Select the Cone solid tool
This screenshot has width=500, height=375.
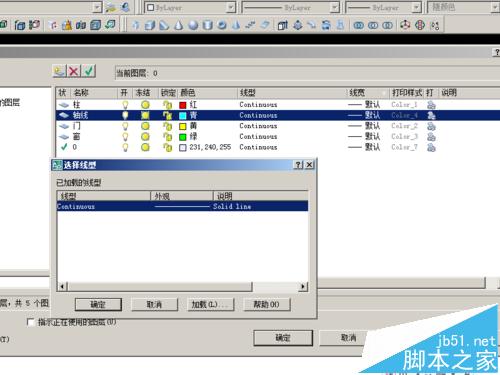pos(179,25)
